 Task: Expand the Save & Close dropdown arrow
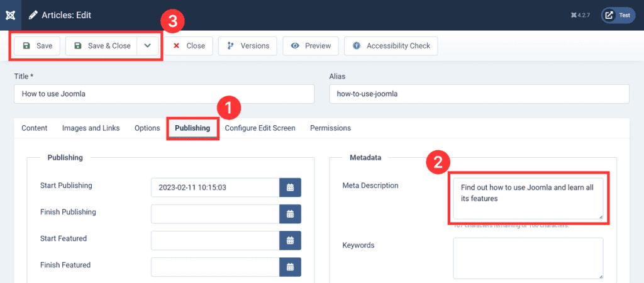(148, 45)
